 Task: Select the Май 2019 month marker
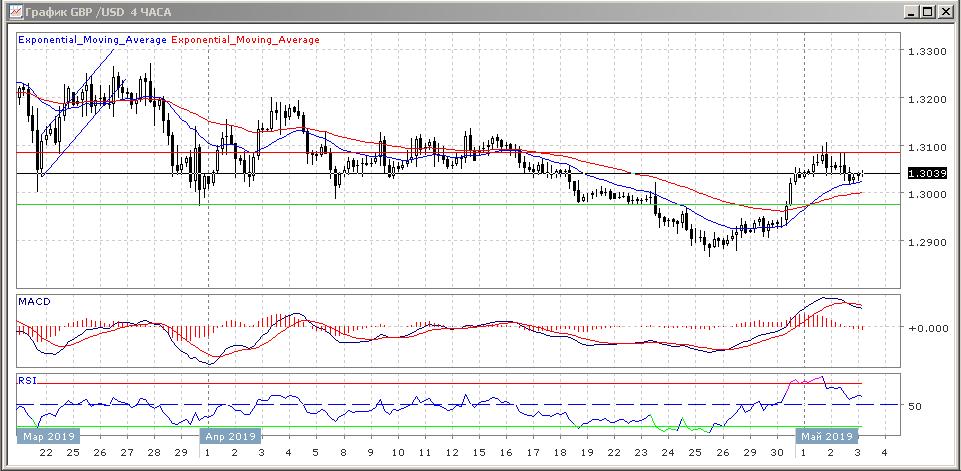point(827,437)
